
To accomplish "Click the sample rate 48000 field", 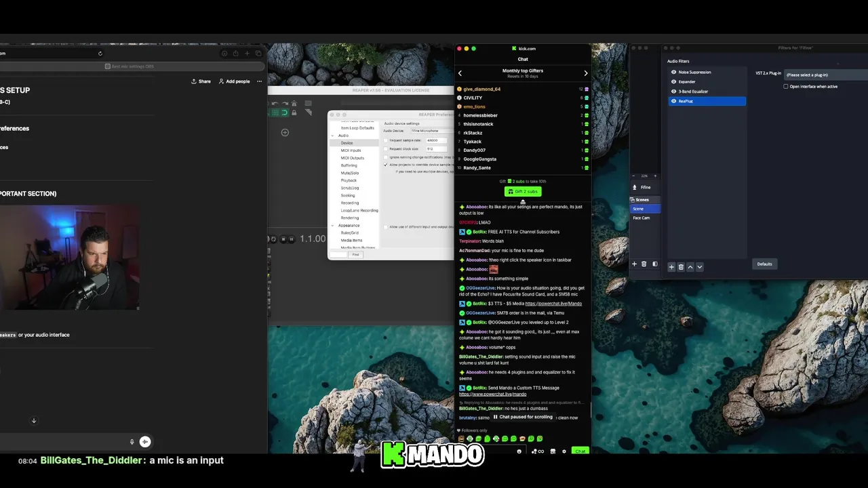I will [437, 140].
